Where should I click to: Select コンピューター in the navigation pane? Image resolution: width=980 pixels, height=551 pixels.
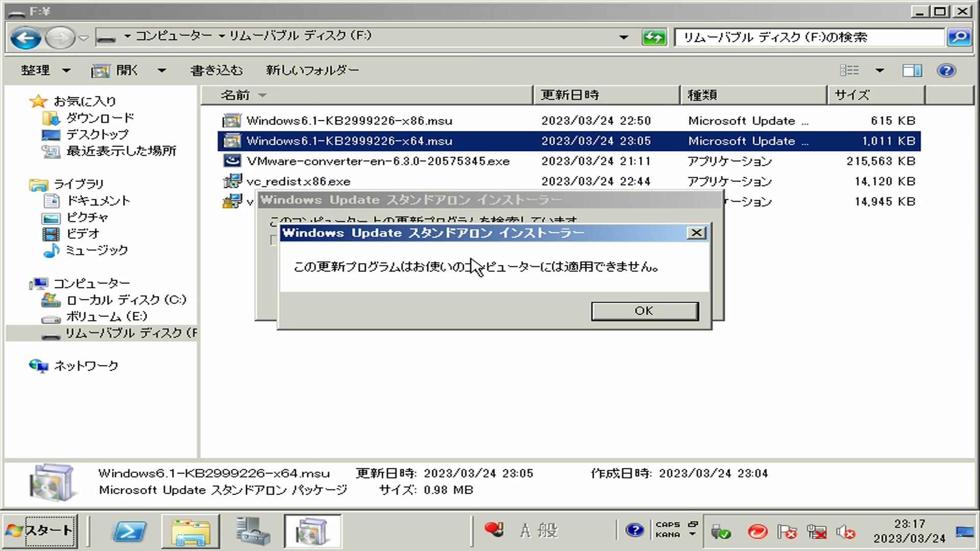[x=91, y=283]
